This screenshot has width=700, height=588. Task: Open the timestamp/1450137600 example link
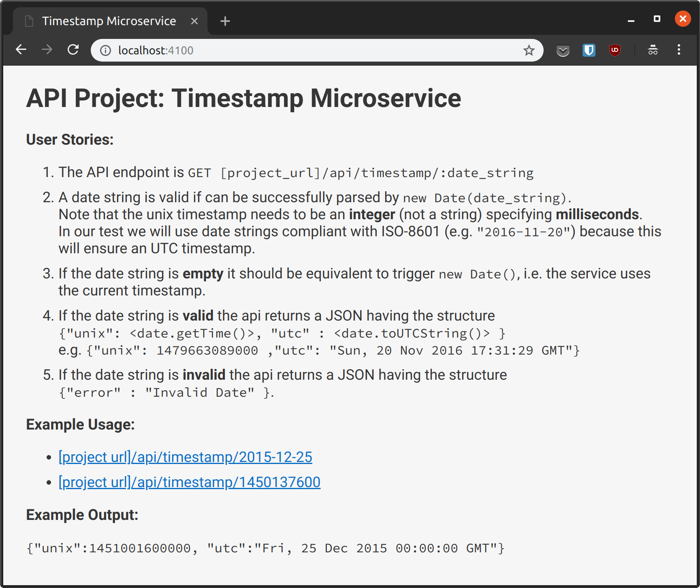tap(189, 482)
